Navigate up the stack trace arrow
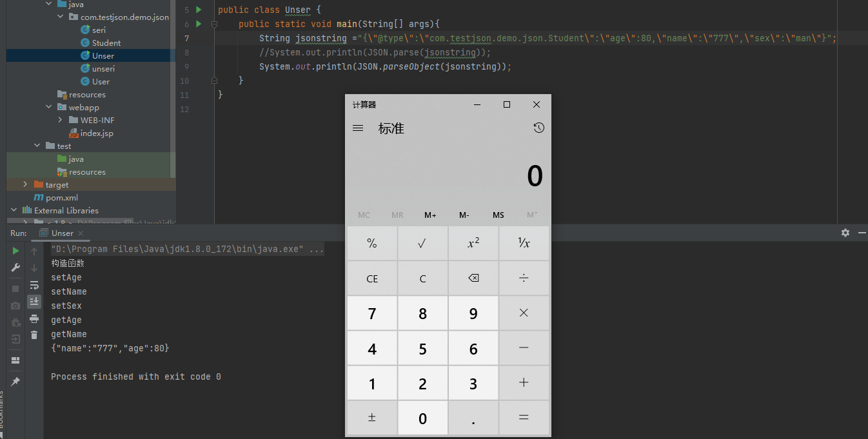This screenshot has width=868, height=439. pos(34,251)
